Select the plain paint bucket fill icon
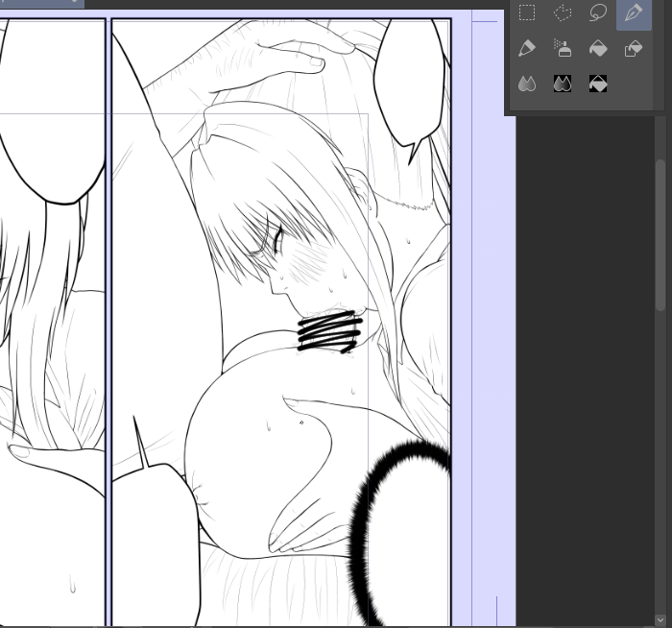Screen dimensions: 672x628 (x=598, y=48)
